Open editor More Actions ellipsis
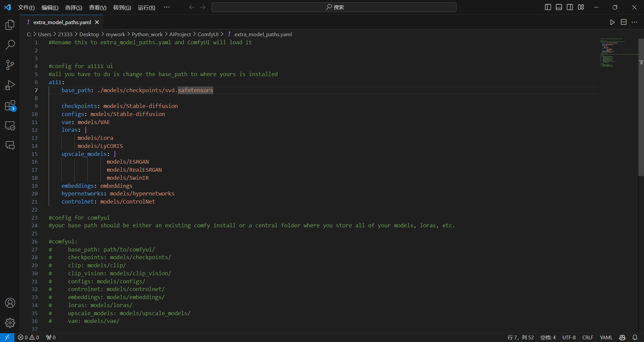The image size is (644, 342). pos(634,22)
